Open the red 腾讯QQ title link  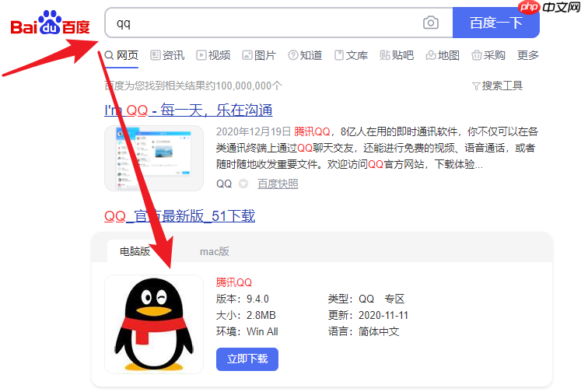234,282
